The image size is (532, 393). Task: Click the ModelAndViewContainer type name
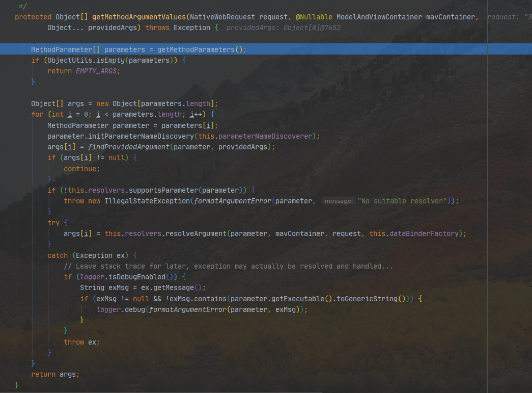pyautogui.click(x=379, y=17)
